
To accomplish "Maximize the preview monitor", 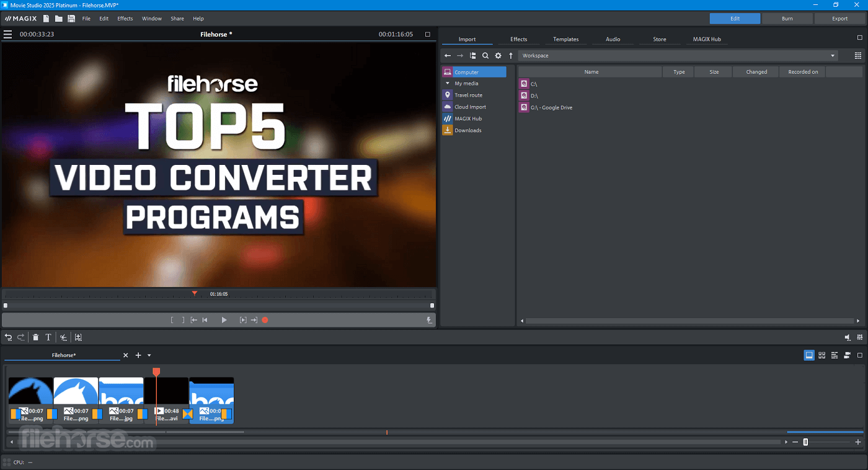I will (427, 34).
